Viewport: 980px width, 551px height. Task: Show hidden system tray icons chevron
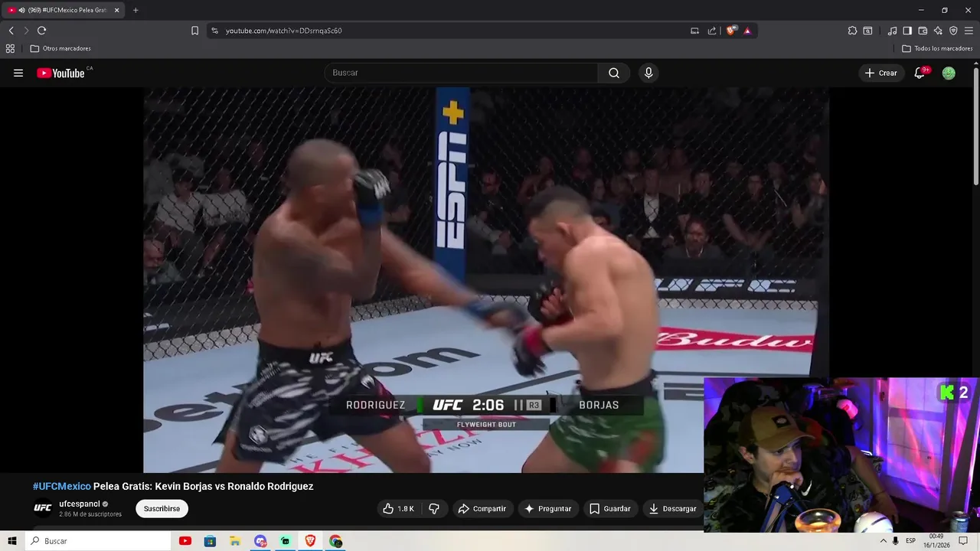883,541
